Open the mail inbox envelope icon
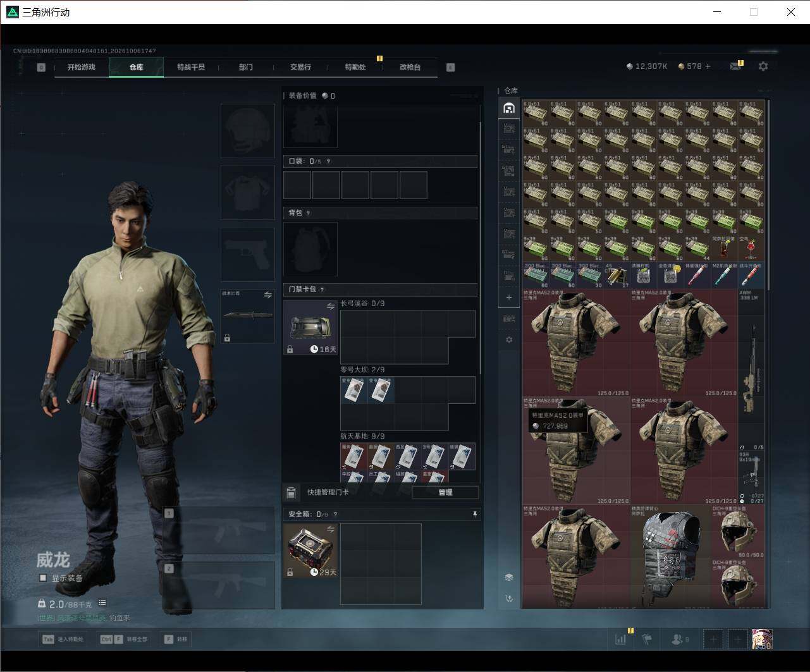 point(735,66)
